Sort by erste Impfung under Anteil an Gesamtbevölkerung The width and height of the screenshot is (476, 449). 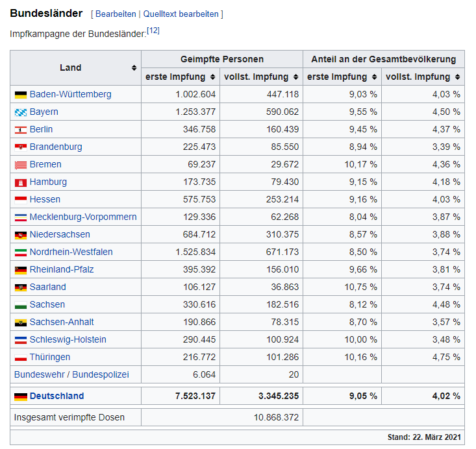pyautogui.click(x=373, y=77)
